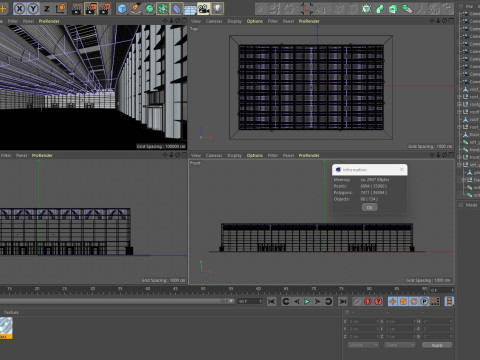Click the Light object bulb icon
Viewport: 480px width, 360px height.
click(217, 9)
